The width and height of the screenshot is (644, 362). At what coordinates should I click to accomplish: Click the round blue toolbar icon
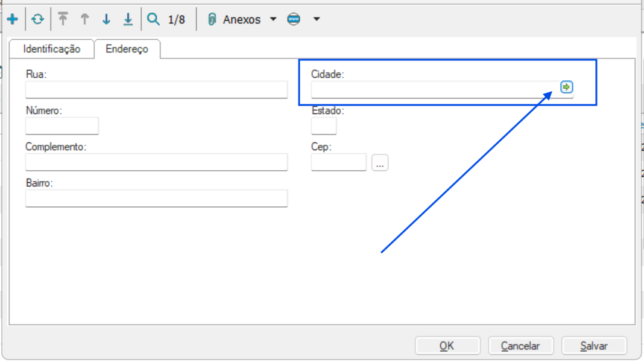(294, 19)
